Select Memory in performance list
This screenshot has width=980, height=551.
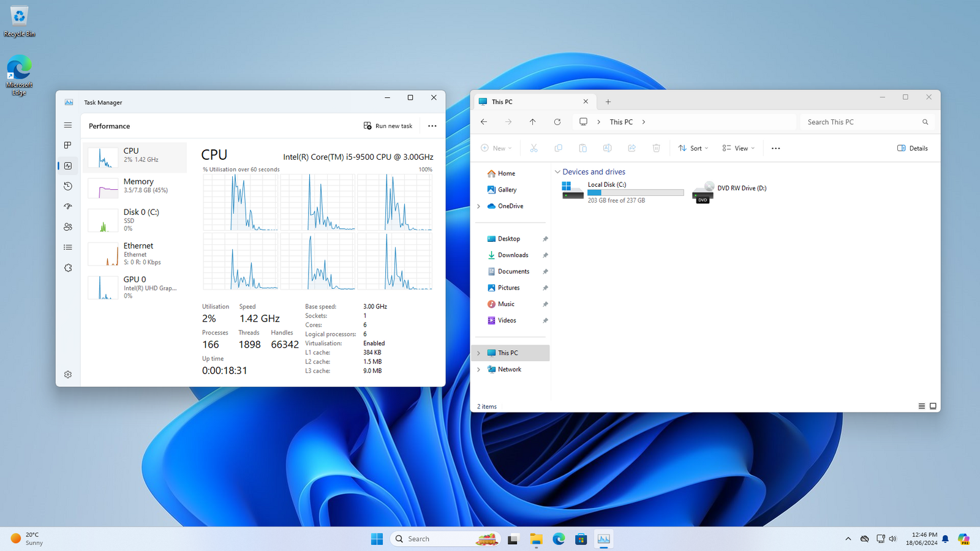135,188
